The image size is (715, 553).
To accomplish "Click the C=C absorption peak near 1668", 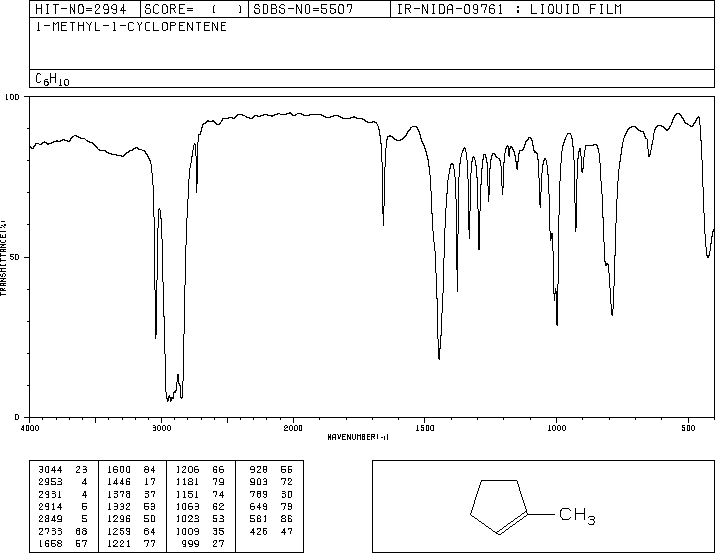I will (383, 223).
